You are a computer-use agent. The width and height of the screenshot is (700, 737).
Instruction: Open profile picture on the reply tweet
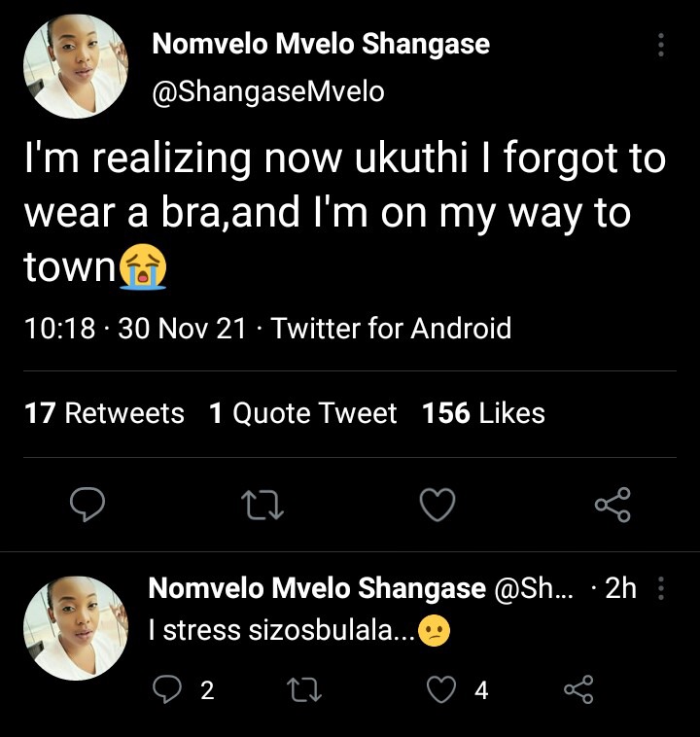coord(76,628)
